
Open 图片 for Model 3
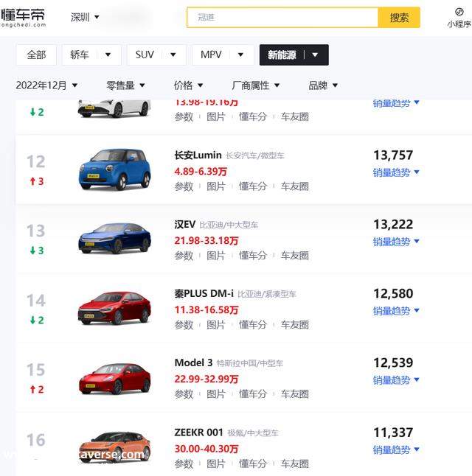pyautogui.click(x=216, y=393)
